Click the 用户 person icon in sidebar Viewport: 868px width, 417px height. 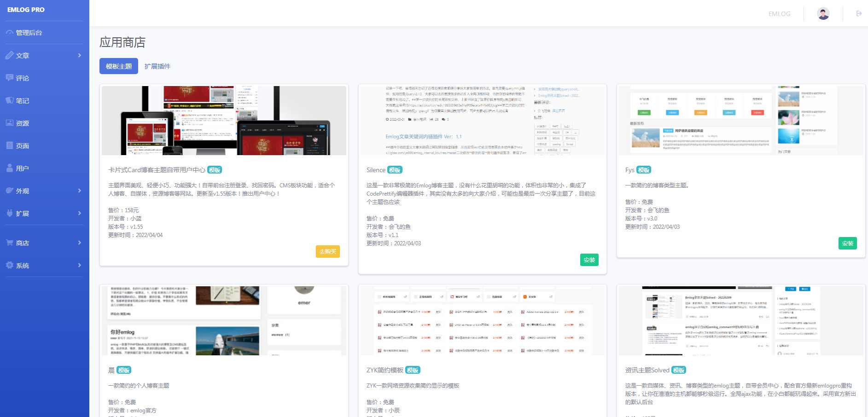point(10,168)
